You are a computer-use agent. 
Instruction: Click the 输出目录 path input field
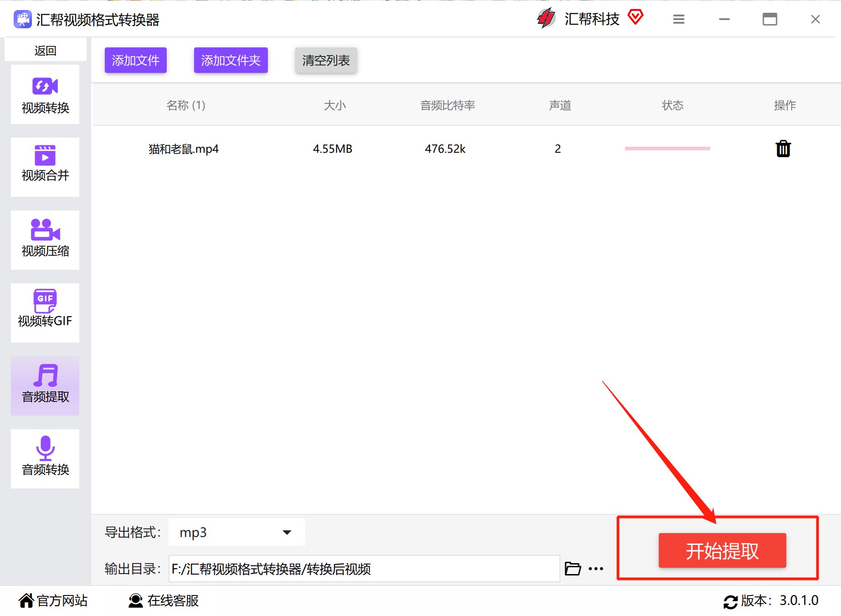click(364, 569)
